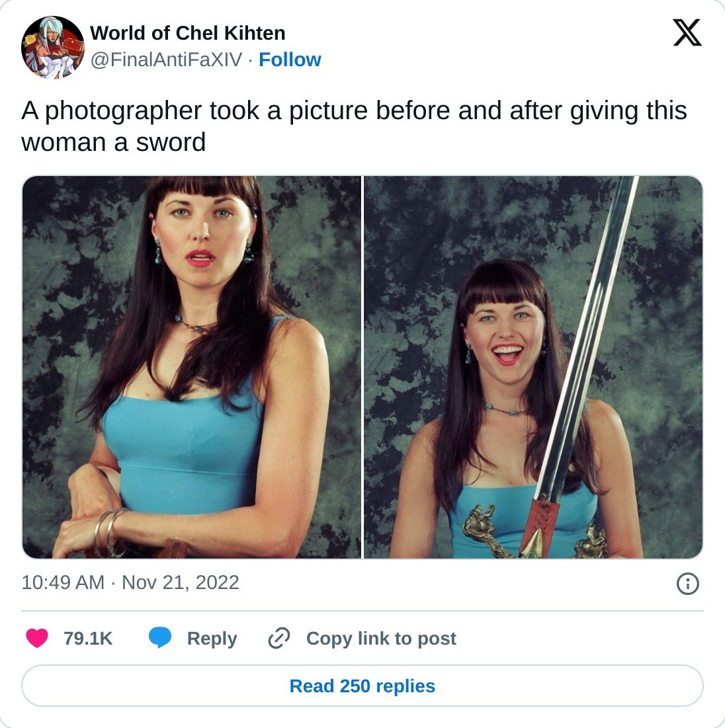Click the pink heart like icon
Screen dimensions: 725x728
coord(37,638)
